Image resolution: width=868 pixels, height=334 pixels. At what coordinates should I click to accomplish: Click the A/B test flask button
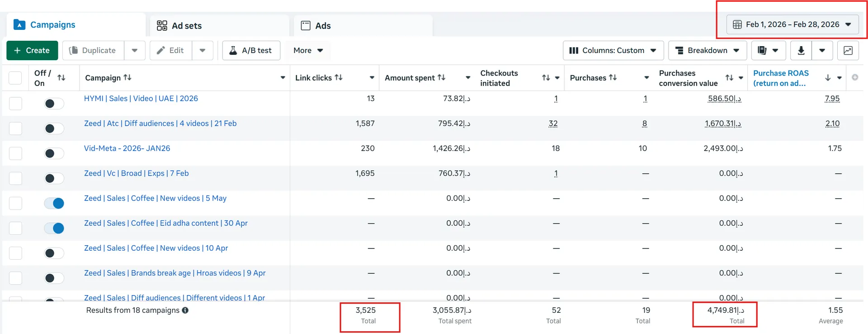point(251,50)
